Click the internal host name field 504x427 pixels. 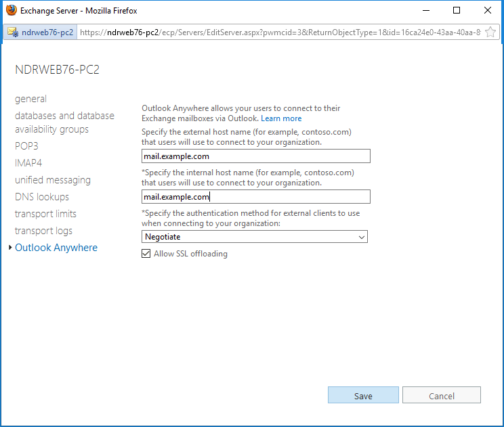(256, 196)
